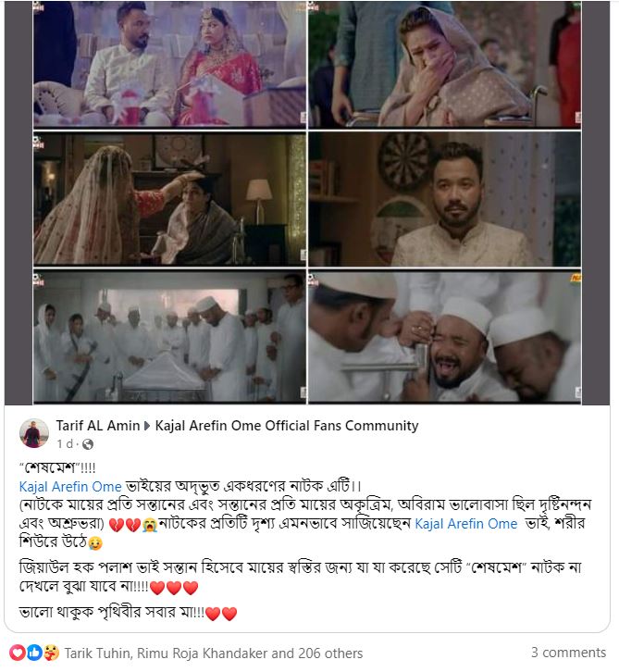This screenshot has height=672, width=619.
Task: Show who reacted: Tarik Tuhin and others
Action: [214, 653]
